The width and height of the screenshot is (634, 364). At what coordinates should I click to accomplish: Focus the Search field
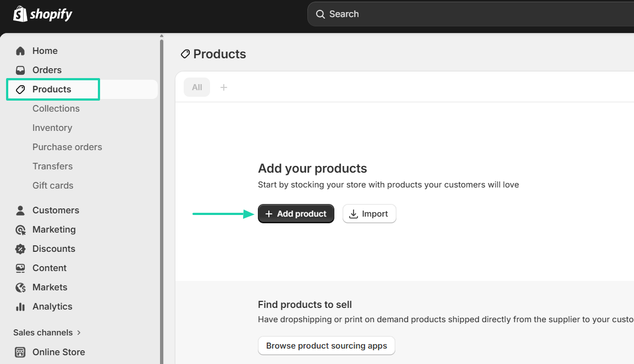pos(471,14)
